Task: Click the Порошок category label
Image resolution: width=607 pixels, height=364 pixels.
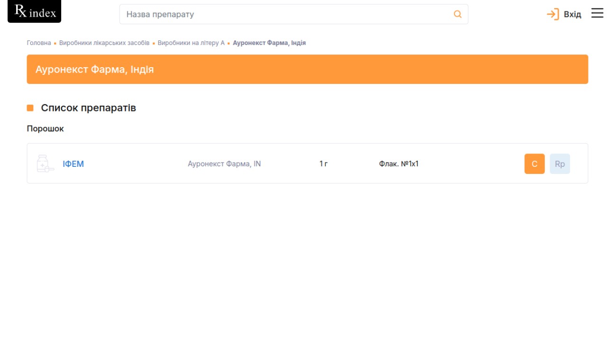Action: click(x=45, y=128)
